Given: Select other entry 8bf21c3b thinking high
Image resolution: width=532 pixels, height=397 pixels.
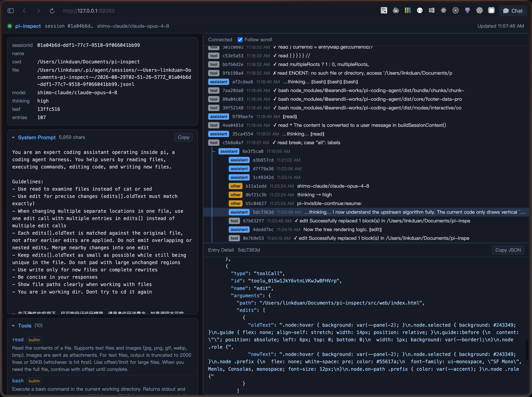Looking at the screenshot, I should coord(366,195).
